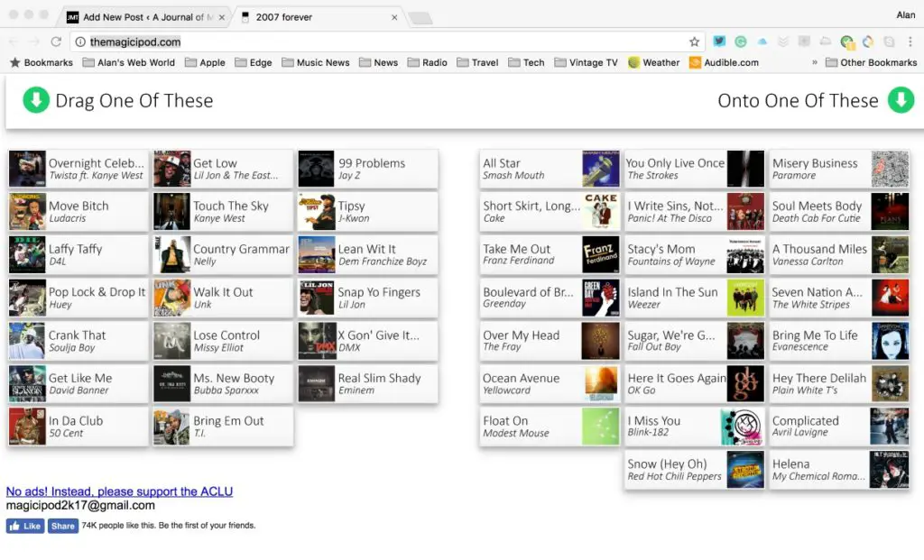Click the Complicated song title
The width and height of the screenshot is (924, 560).
click(805, 420)
